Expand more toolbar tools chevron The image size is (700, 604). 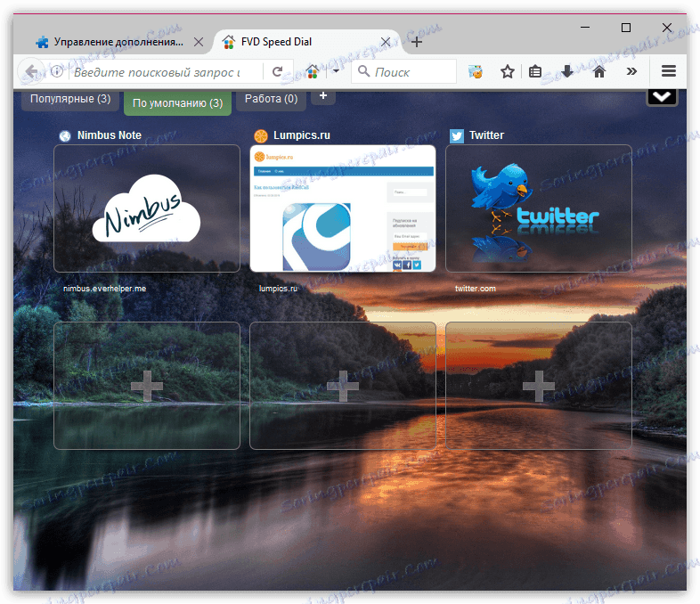[x=631, y=71]
